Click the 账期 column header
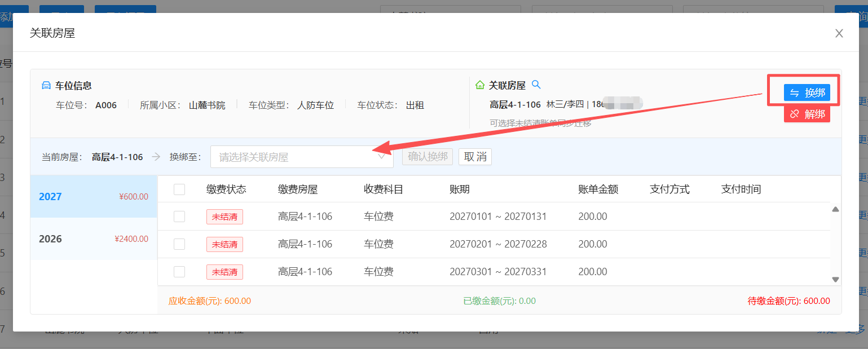This screenshot has height=349, width=868. [x=460, y=189]
